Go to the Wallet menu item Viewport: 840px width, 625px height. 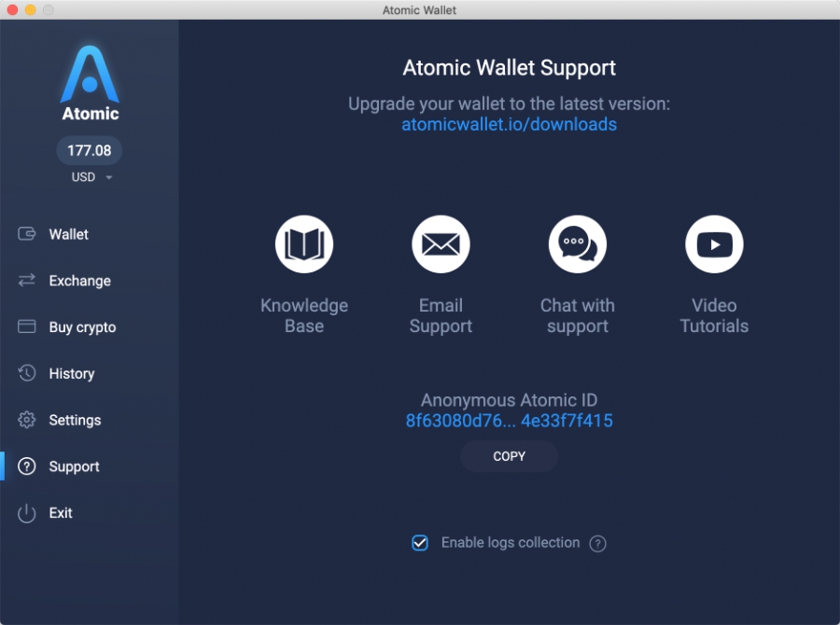[x=68, y=234]
